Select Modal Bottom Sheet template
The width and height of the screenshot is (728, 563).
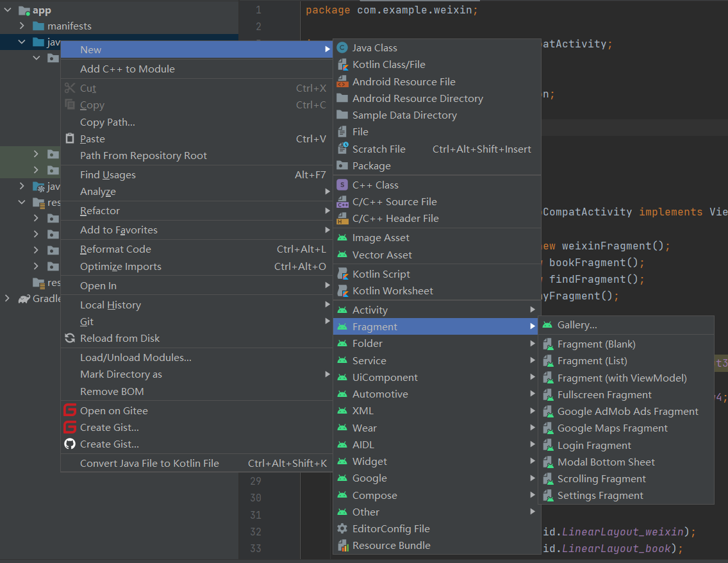(625, 462)
